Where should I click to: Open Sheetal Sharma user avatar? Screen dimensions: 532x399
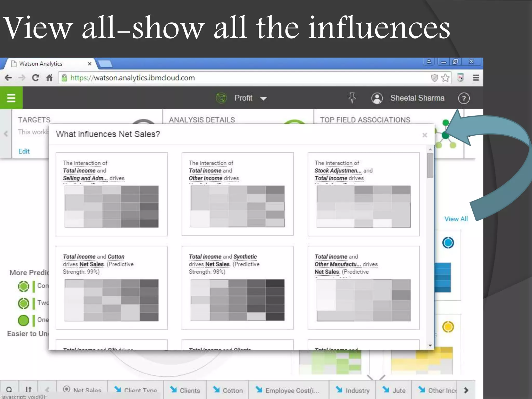(377, 98)
